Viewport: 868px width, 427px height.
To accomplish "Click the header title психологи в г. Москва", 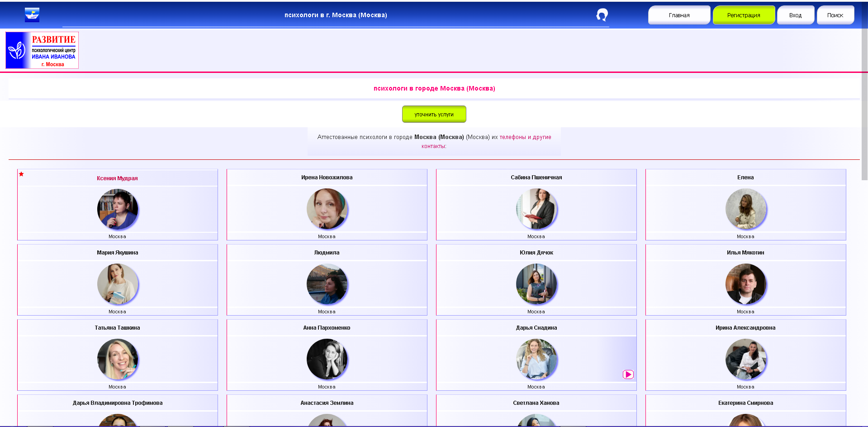I will 336,15.
